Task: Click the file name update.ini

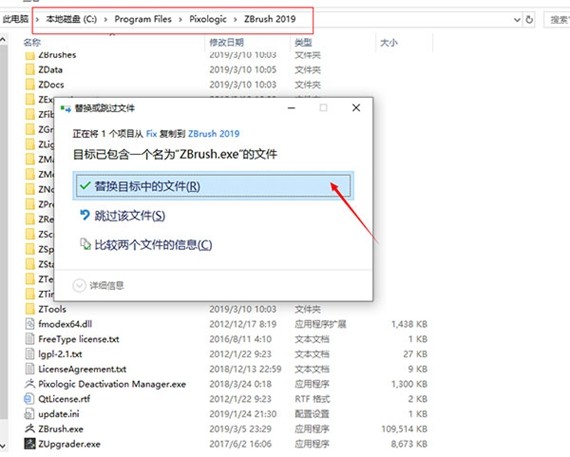Action: (x=59, y=414)
